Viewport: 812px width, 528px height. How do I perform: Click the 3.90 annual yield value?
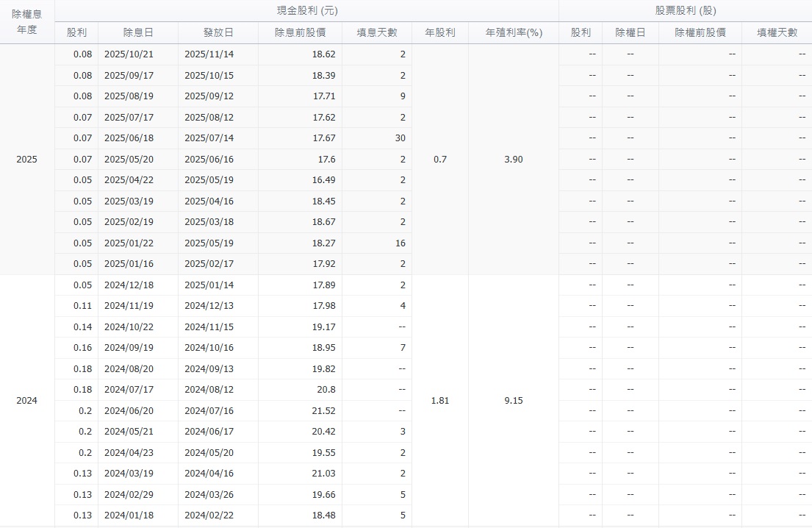(x=514, y=160)
